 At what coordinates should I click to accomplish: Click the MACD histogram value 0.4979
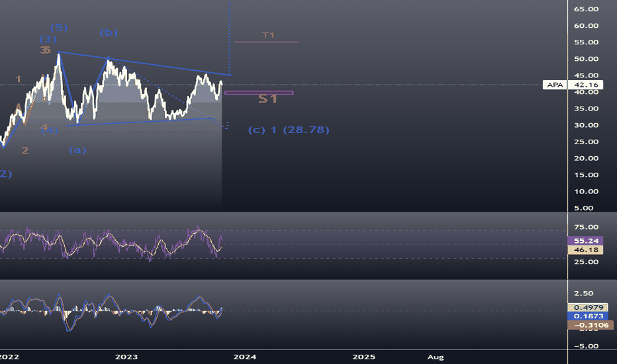pyautogui.click(x=588, y=307)
